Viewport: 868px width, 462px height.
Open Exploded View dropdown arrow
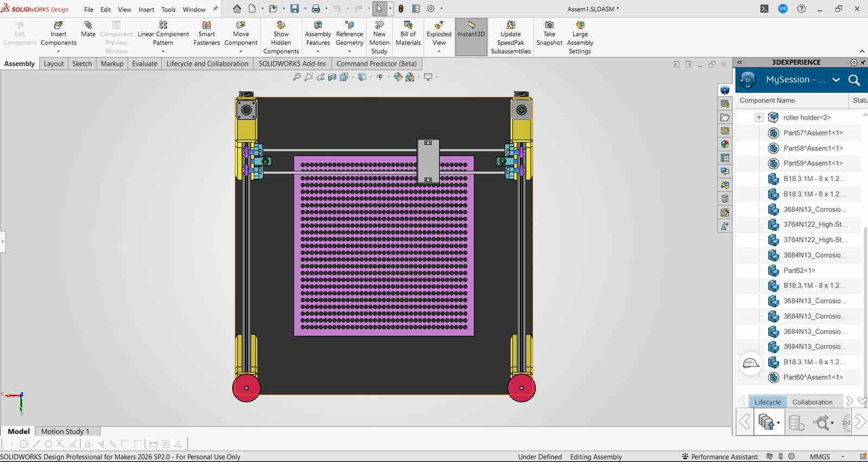(x=439, y=52)
